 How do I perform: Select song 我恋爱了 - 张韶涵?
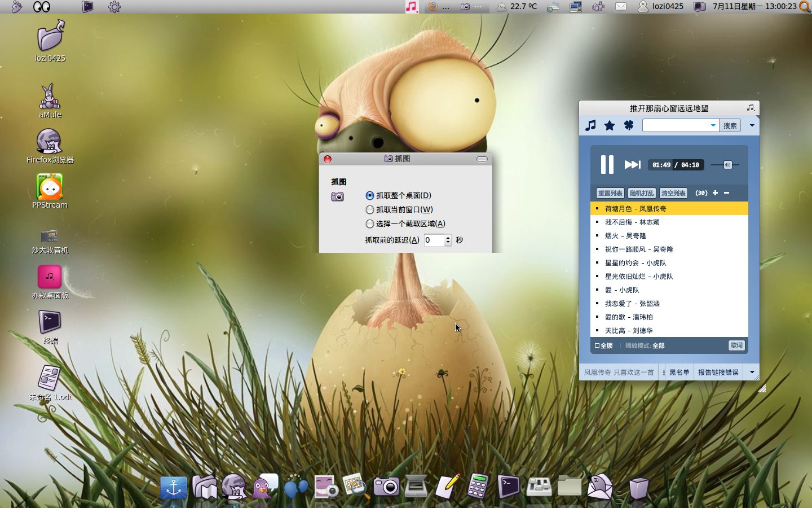pos(669,303)
